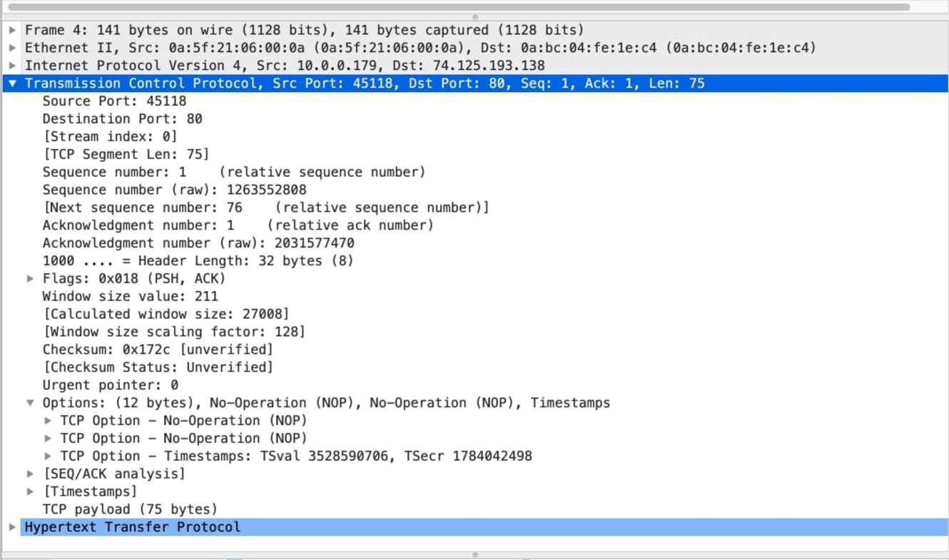Select Flags: 0x018 (PSH, ACK) line
949x560 pixels.
point(133,278)
